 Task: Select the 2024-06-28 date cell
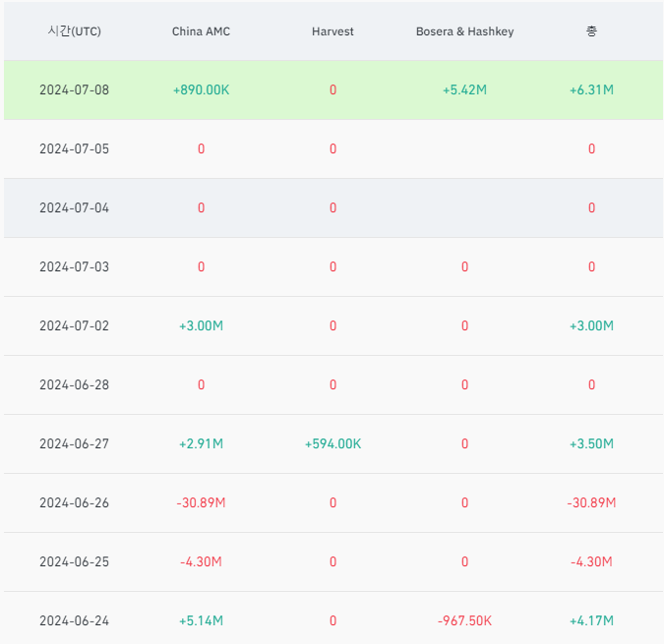[x=74, y=385]
